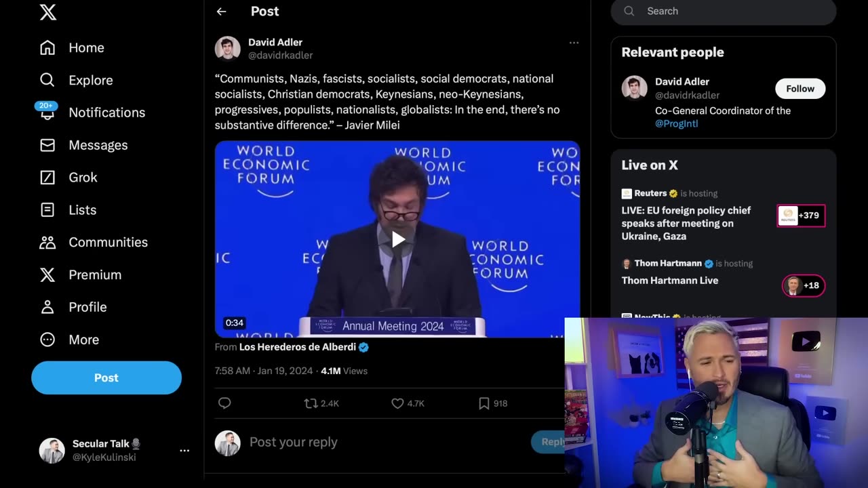Bookmark the post with bookmark icon
This screenshot has height=488, width=868.
pyautogui.click(x=484, y=403)
